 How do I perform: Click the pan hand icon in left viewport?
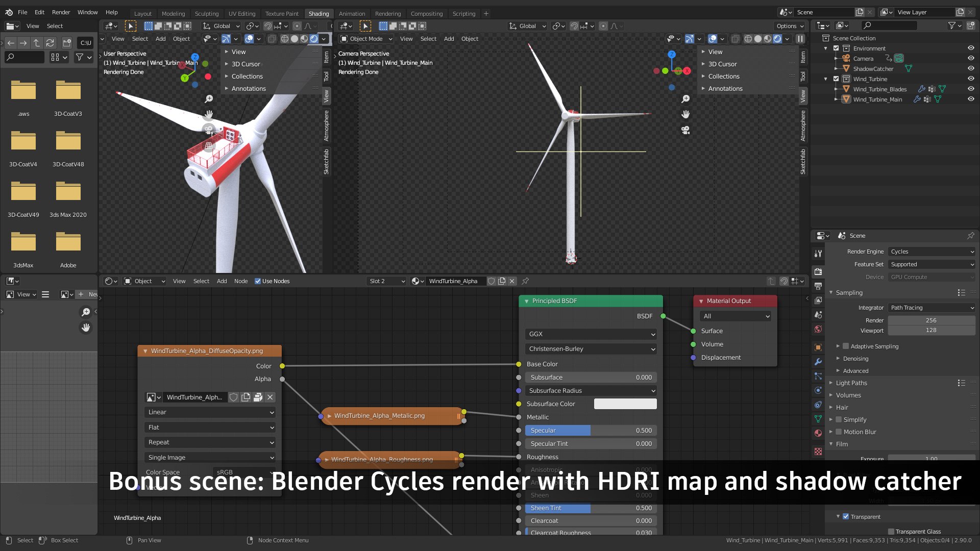pyautogui.click(x=209, y=114)
